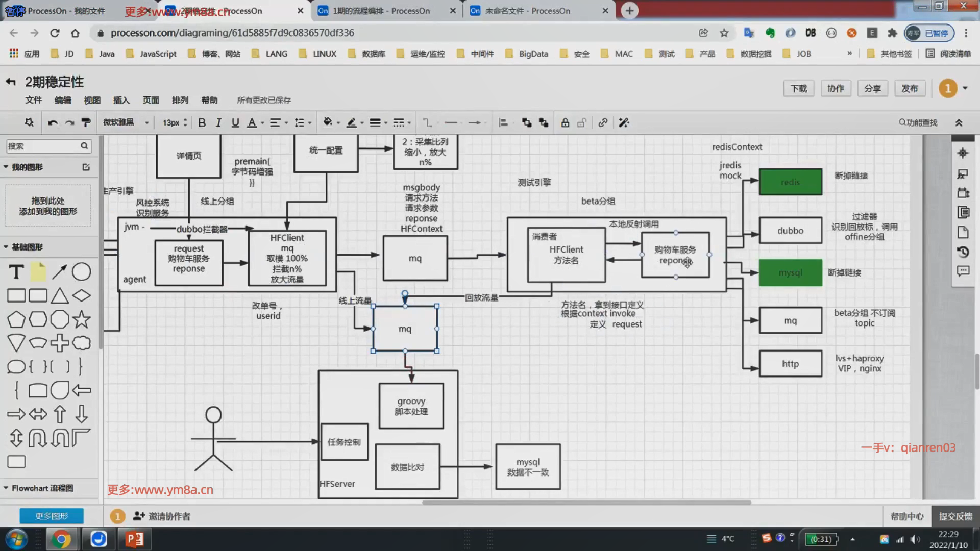This screenshot has height=551, width=980.
Task: Open the history clock icon in right sidebar
Action: tap(963, 252)
